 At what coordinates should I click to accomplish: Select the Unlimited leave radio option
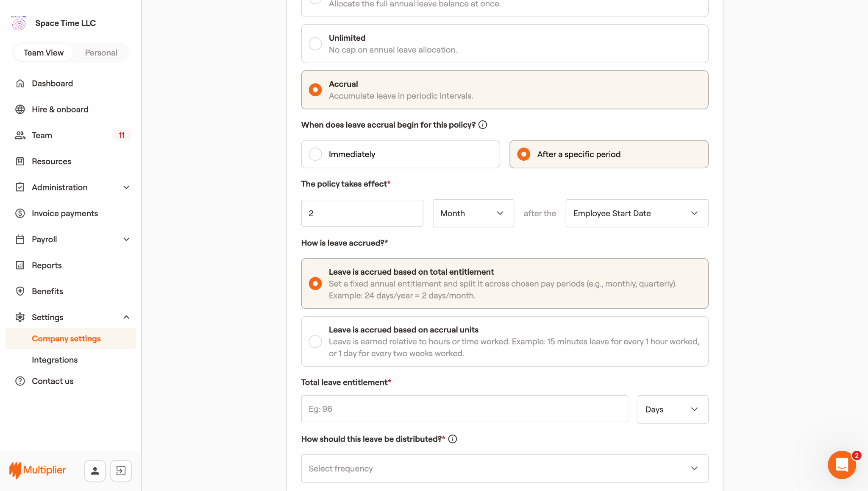tap(315, 44)
